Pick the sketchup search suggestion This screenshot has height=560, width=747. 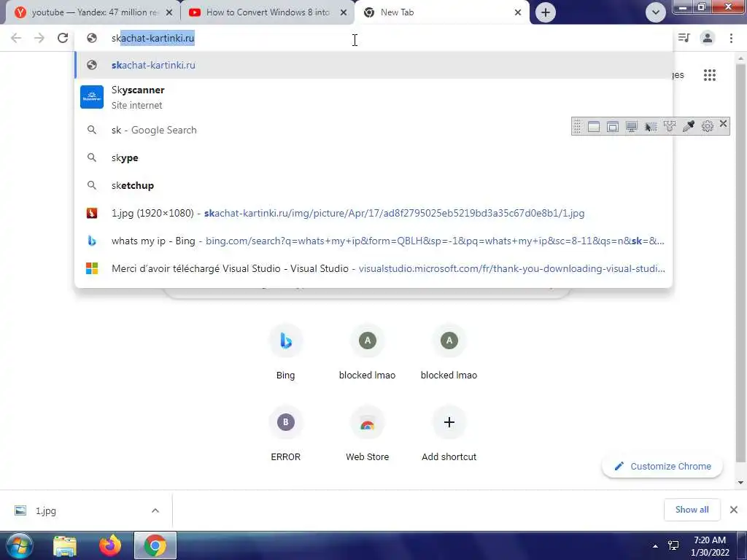(x=373, y=185)
